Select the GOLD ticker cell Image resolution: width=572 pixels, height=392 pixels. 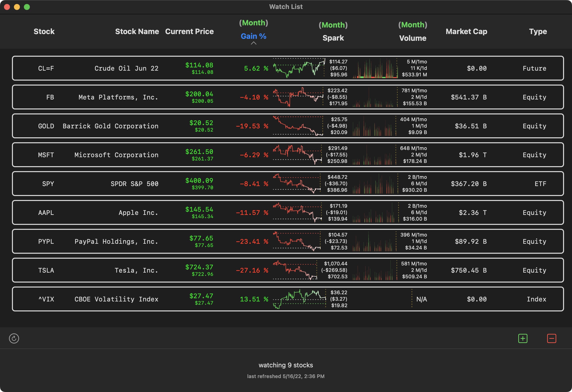coord(46,126)
